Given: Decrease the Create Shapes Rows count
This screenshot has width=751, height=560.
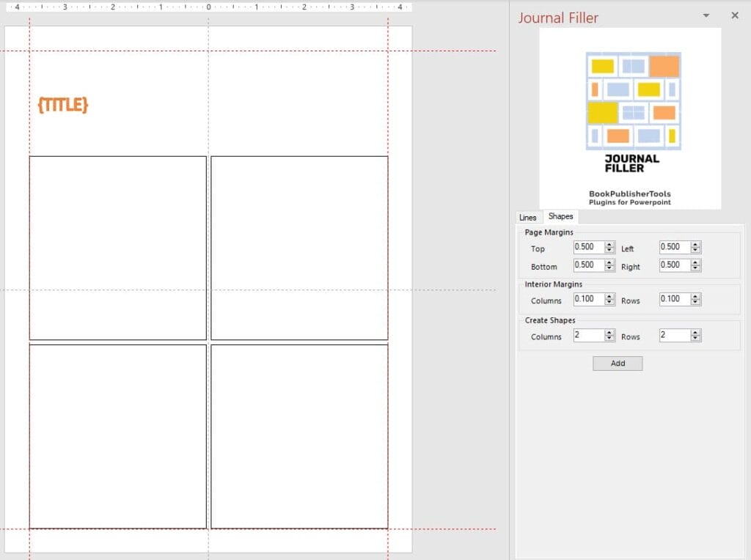Looking at the screenshot, I should 696,339.
